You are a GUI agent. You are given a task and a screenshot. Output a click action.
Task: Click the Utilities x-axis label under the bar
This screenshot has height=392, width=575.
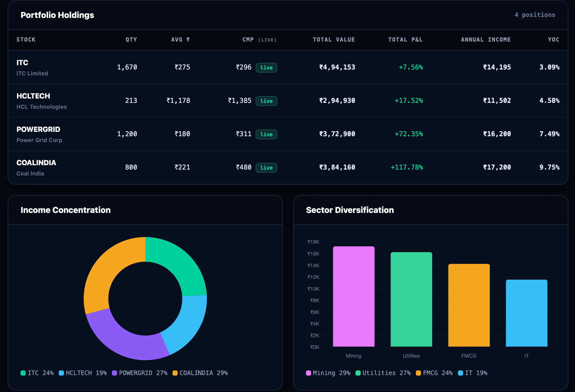411,356
